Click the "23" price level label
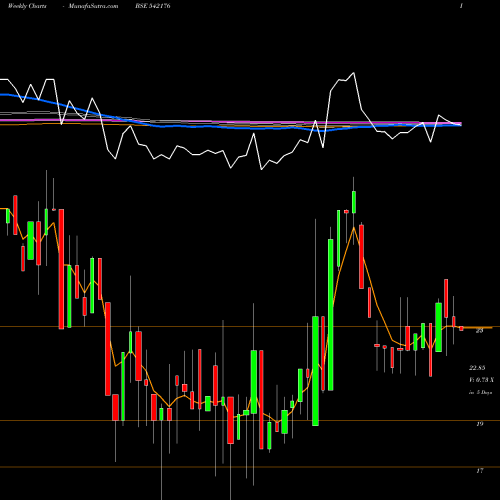 point(480,331)
